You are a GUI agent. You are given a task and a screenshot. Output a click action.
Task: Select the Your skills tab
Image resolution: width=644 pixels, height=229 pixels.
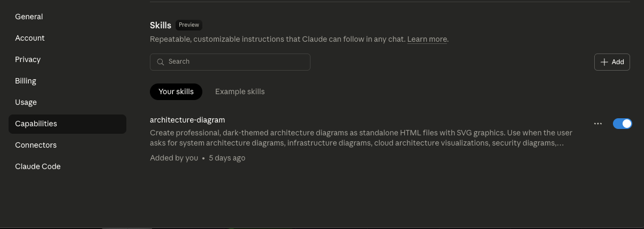(x=176, y=91)
